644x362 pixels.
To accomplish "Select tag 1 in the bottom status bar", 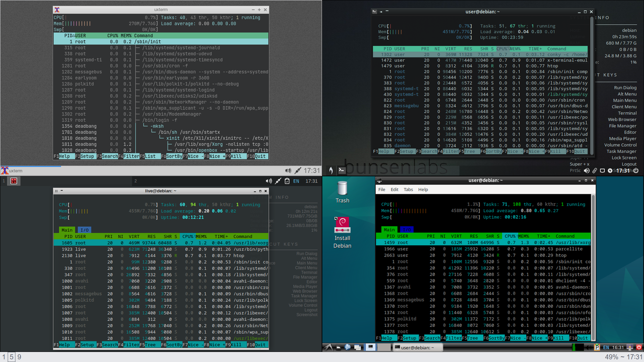I will click(4, 357).
